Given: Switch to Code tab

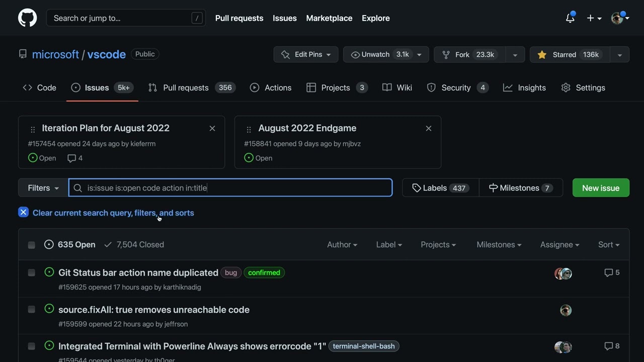Looking at the screenshot, I should coord(39,87).
